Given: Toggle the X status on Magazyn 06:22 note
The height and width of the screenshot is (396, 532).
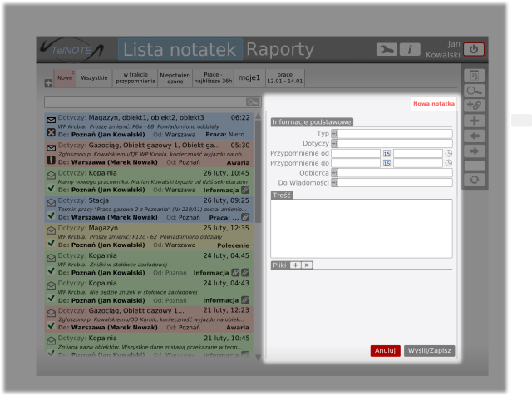Looking at the screenshot, I should (51, 132).
